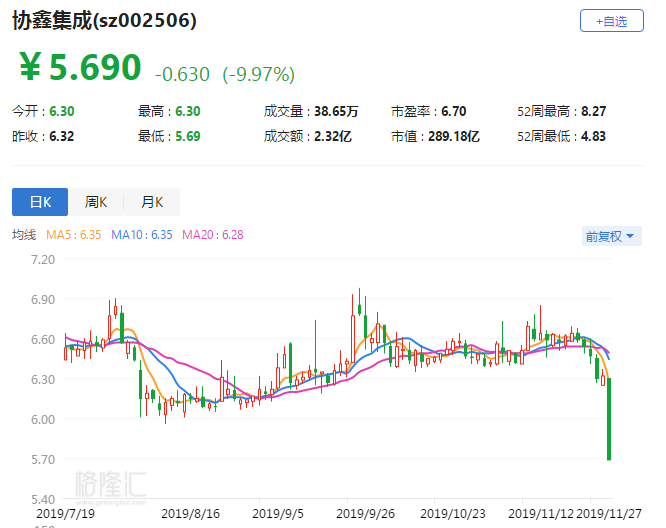Image resolution: width=666 pixels, height=528 pixels.
Task: Click the MA5 : 6.35 indicator label
Action: (x=73, y=234)
